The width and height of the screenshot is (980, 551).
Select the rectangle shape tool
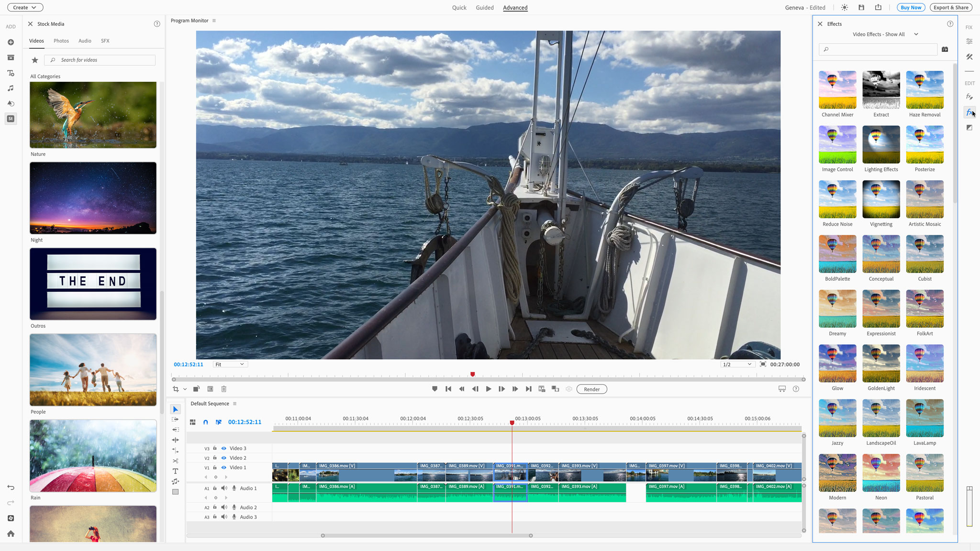[x=175, y=492]
